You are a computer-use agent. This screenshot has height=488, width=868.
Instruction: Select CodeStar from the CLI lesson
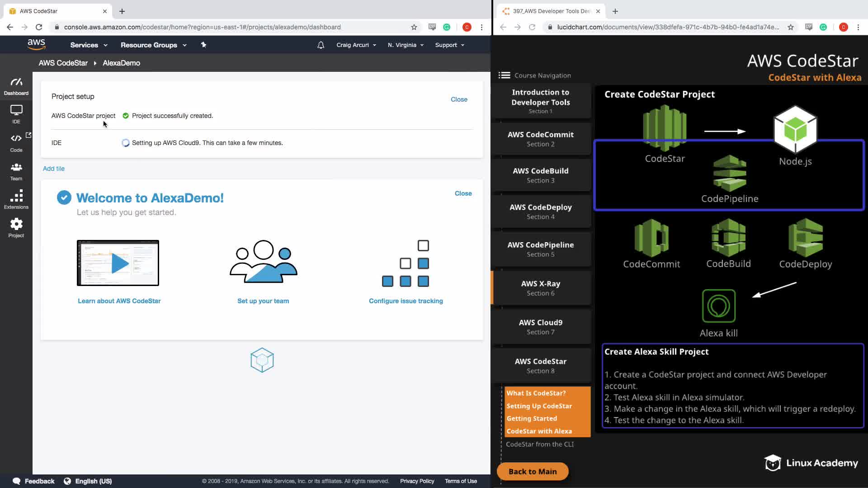pyautogui.click(x=540, y=444)
